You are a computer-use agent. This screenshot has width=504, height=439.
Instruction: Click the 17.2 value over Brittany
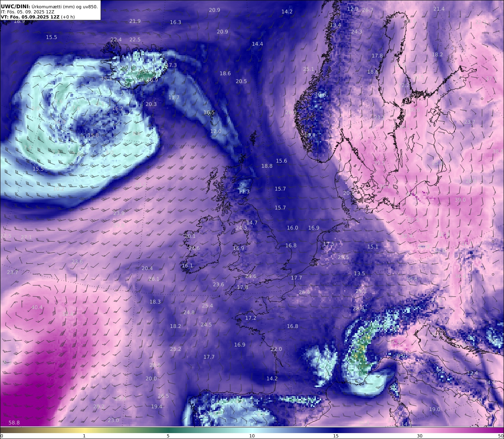tap(251, 318)
